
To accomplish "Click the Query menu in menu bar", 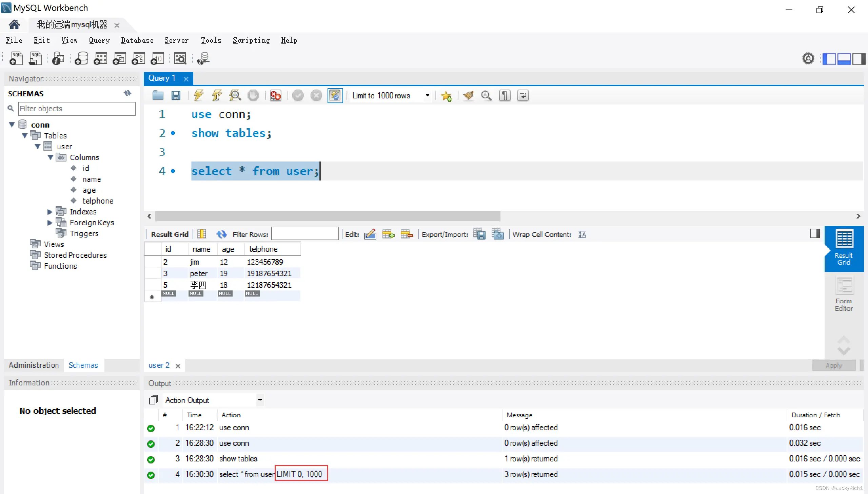I will (x=99, y=40).
